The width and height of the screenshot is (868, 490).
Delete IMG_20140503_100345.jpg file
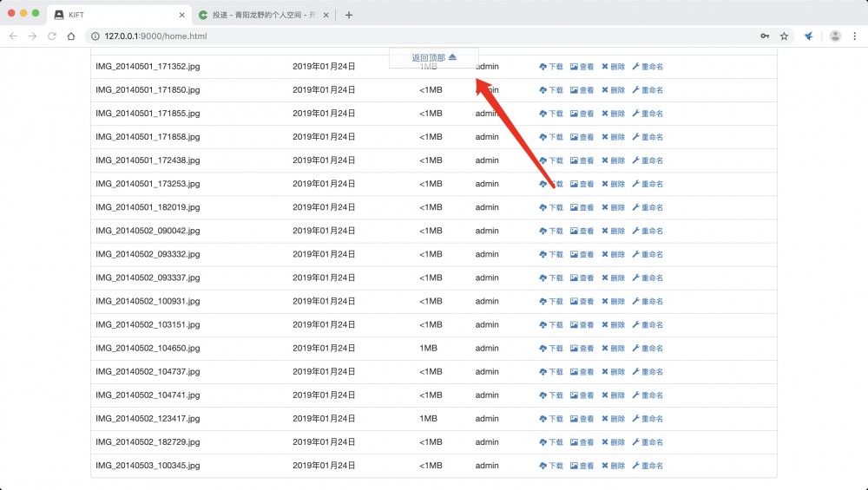click(x=614, y=466)
